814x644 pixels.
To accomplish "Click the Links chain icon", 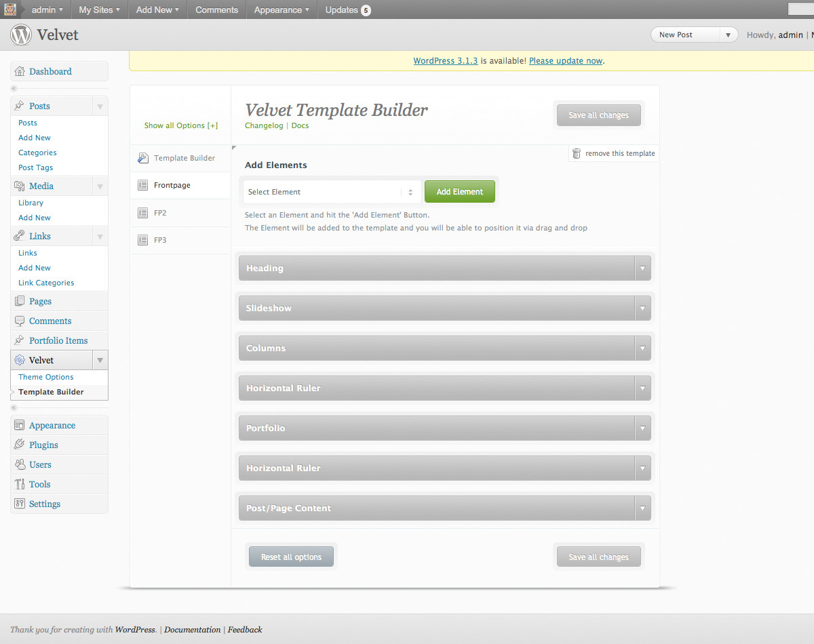I will tap(20, 236).
